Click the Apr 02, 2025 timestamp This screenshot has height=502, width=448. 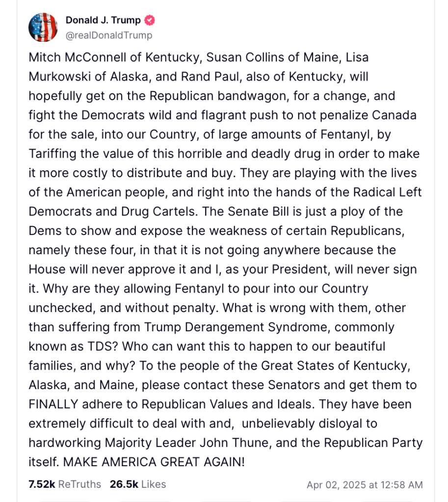point(364,485)
